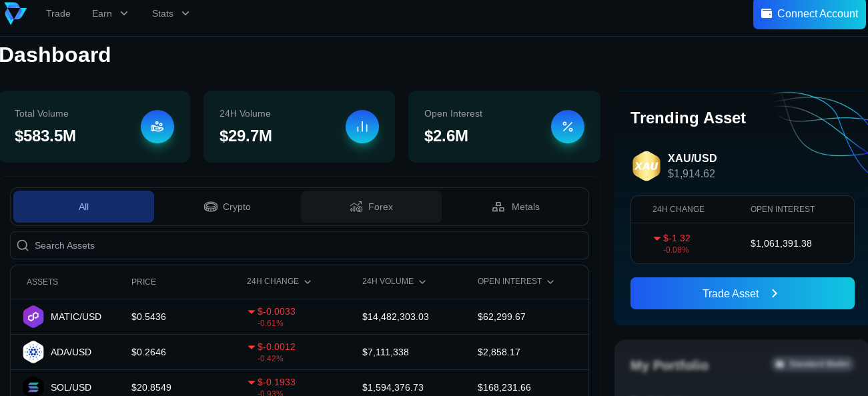
Task: Sort by 24H Change column arrow
Action: tap(308, 282)
